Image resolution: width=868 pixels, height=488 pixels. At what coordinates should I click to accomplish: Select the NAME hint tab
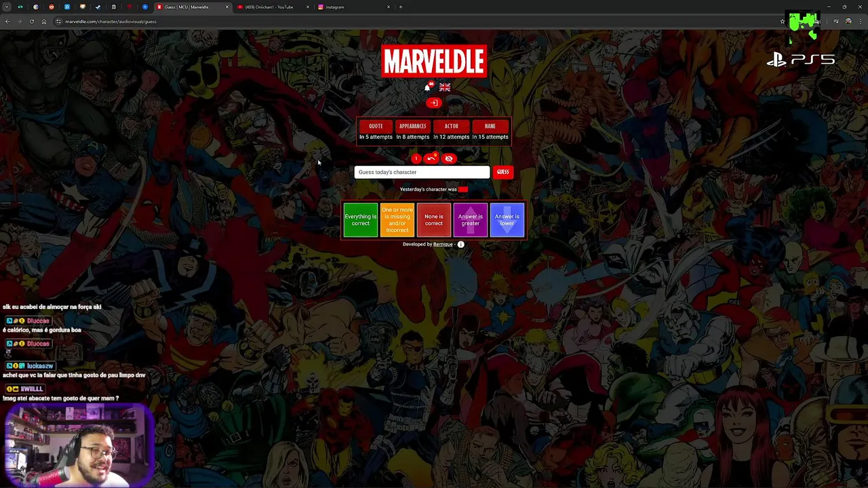click(490, 126)
